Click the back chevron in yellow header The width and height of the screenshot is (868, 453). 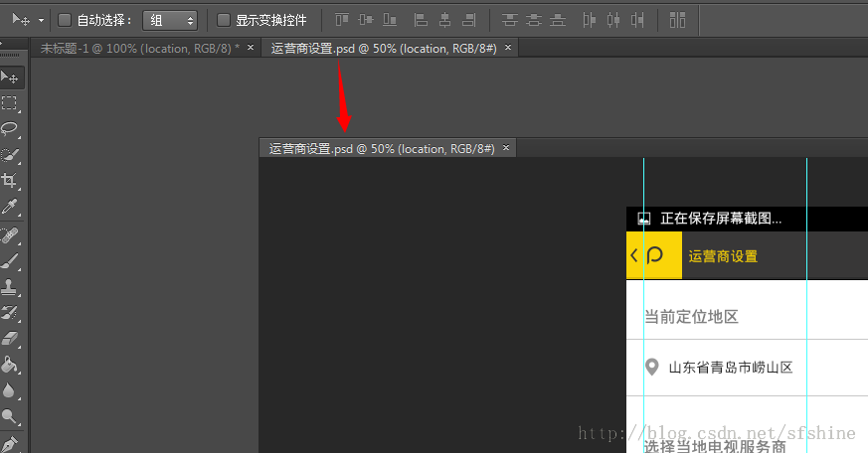pos(634,255)
